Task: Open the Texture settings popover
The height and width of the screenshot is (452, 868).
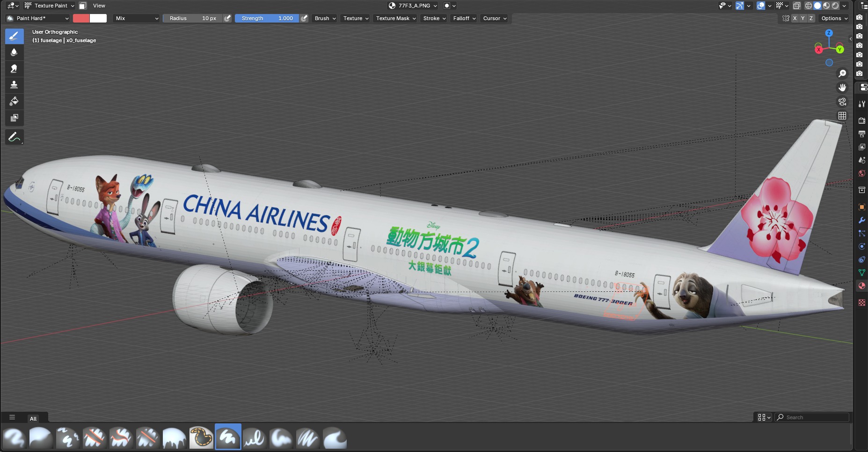Action: pos(356,18)
